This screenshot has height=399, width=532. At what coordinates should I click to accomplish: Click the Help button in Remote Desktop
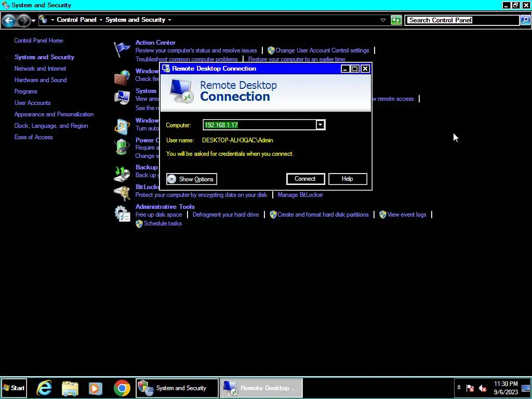(348, 179)
